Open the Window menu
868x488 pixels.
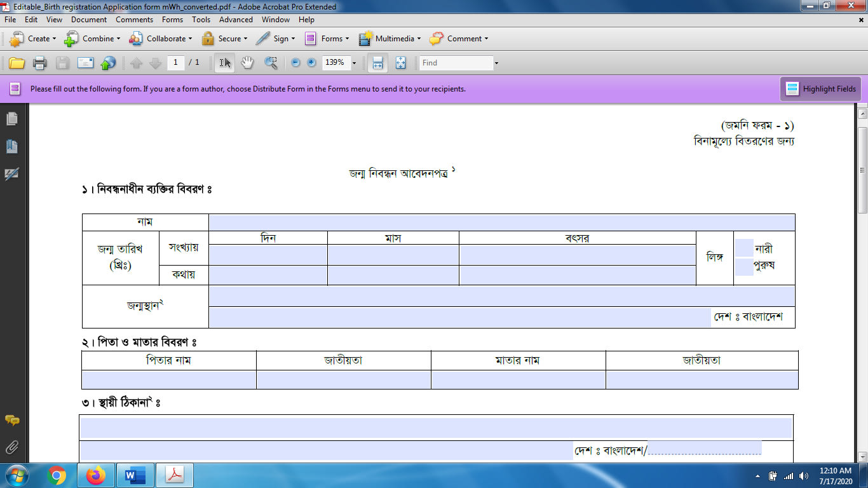coord(276,20)
